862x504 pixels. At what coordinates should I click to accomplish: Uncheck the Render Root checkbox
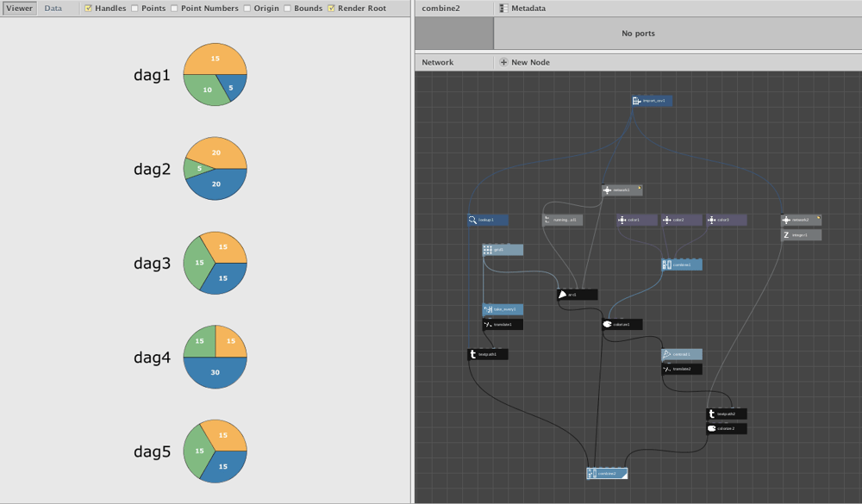coord(332,9)
